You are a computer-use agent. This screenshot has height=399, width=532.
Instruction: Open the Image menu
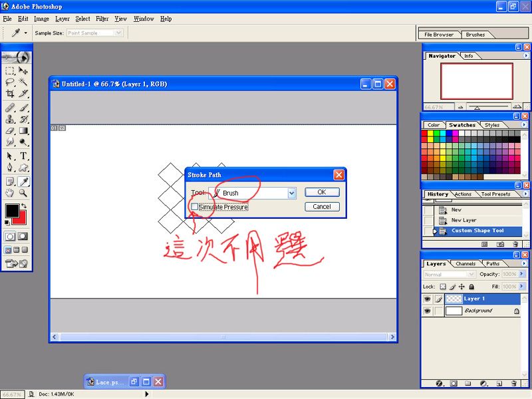tap(41, 19)
